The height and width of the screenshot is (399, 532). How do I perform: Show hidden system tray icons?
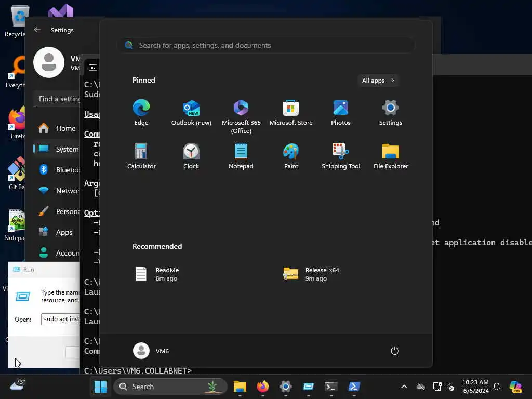404,387
